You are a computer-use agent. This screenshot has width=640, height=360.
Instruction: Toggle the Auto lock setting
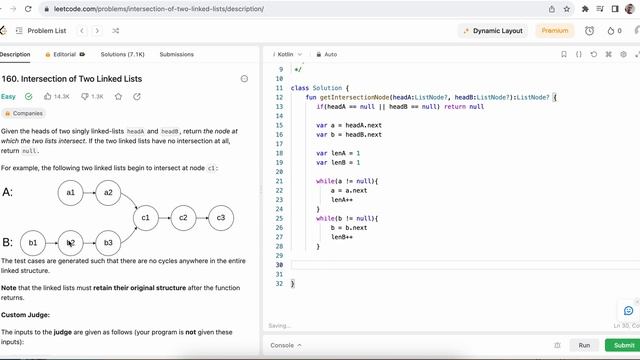pyautogui.click(x=327, y=54)
